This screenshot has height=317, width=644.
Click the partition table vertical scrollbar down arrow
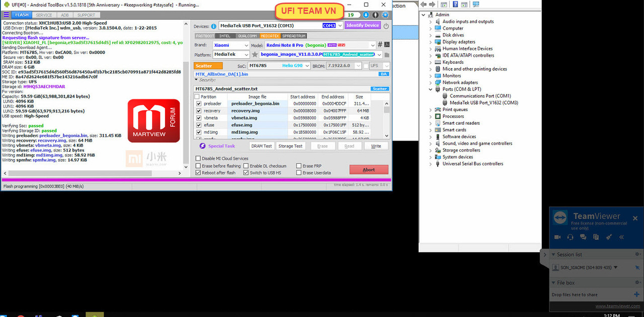(x=386, y=136)
